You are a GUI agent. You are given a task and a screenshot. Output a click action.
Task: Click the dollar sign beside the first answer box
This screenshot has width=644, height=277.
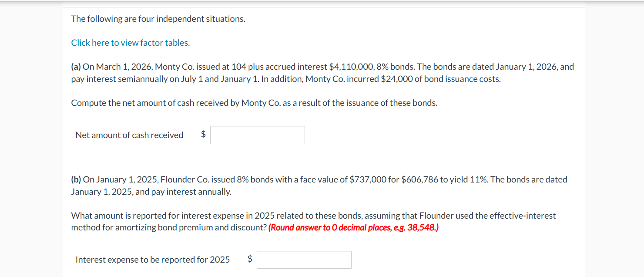pos(202,135)
